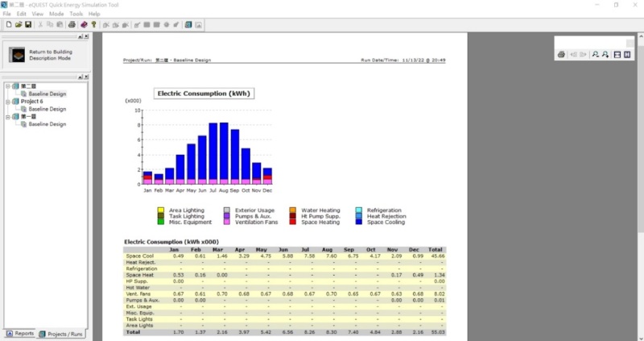Screen dimensions: 644x341
Task: Click the help question mark icon
Action: 93,25
